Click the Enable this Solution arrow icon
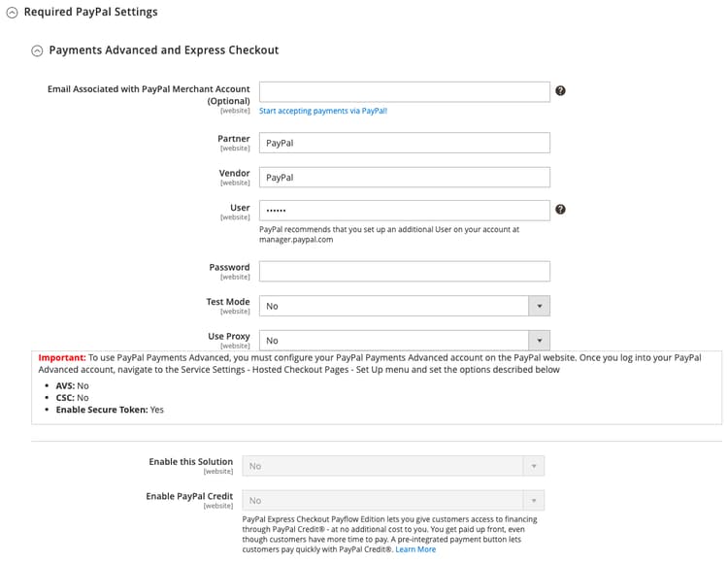 [533, 466]
